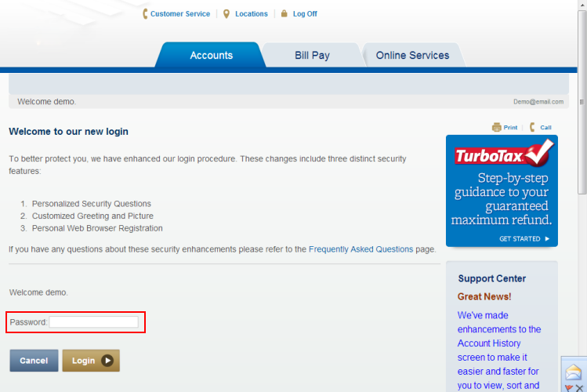Click the Locations map pin icon
The image size is (587, 392).
click(x=226, y=14)
